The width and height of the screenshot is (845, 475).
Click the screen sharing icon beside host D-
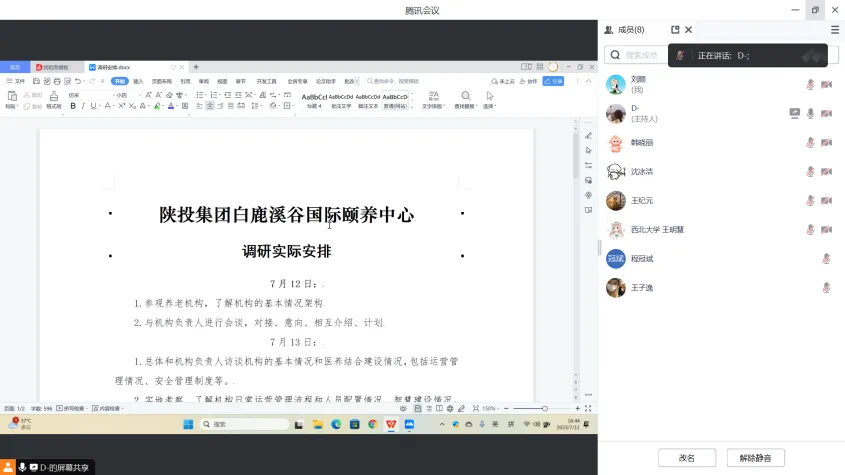[795, 113]
